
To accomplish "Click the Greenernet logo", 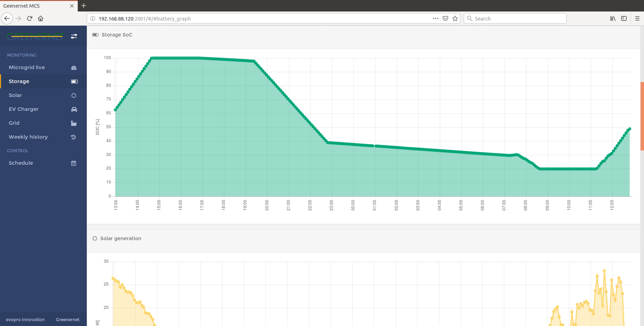I will tap(35, 36).
